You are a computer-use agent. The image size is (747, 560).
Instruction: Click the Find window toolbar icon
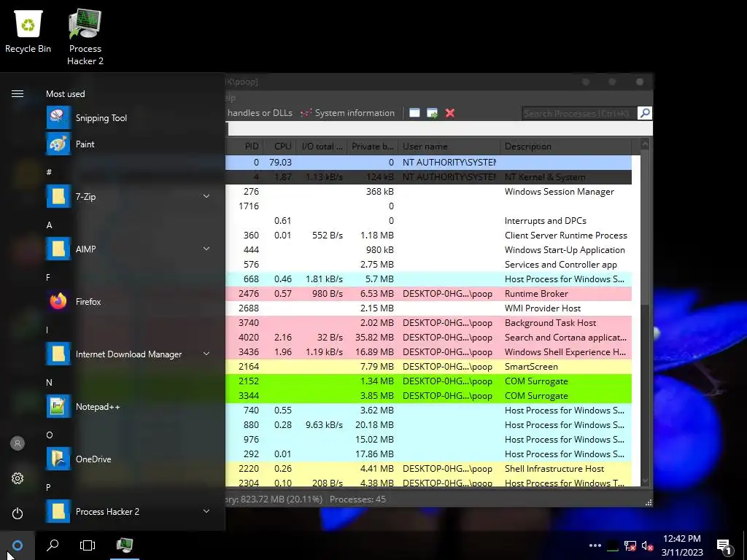(414, 113)
